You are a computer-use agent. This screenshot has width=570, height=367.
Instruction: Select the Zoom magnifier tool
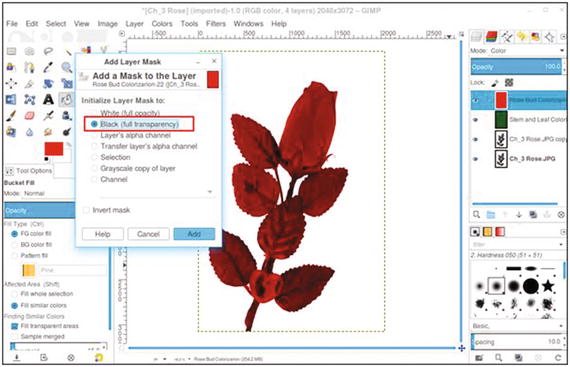(x=67, y=67)
